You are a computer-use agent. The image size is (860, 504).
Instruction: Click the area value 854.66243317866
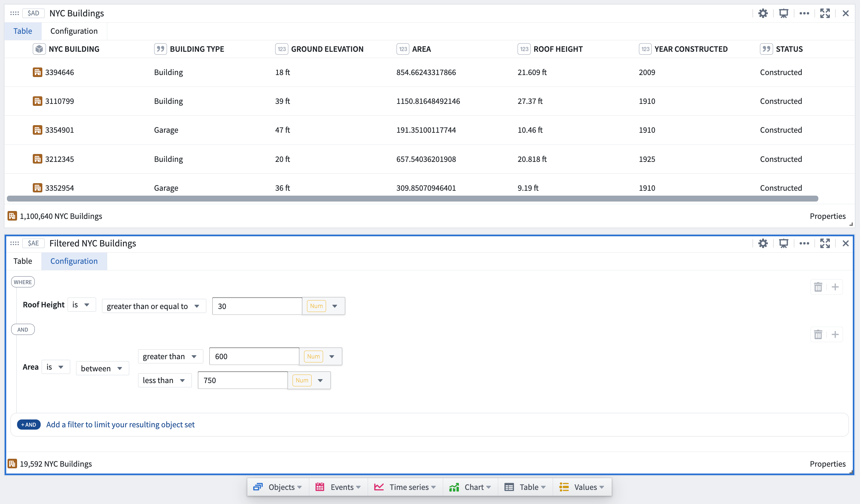(x=426, y=72)
